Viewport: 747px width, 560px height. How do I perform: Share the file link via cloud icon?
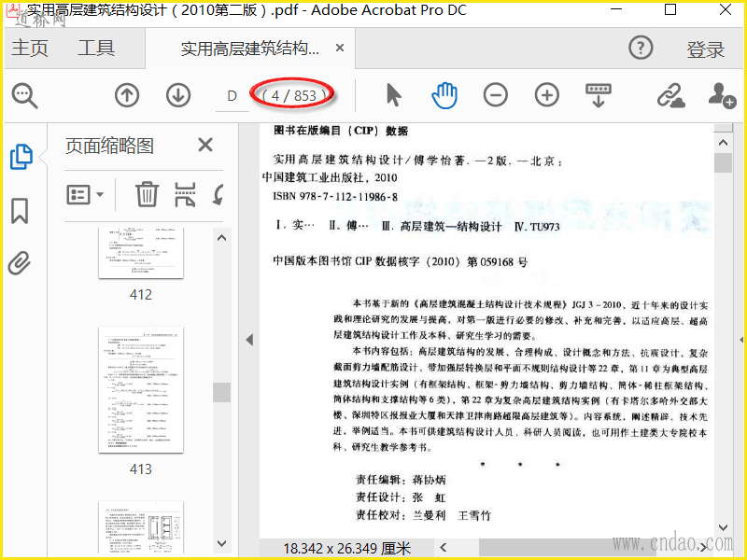pyautogui.click(x=670, y=96)
